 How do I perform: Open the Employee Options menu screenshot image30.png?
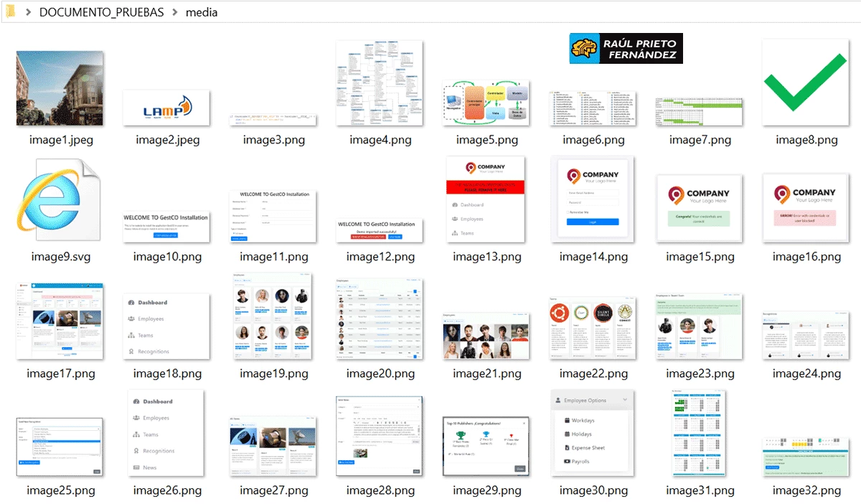(x=591, y=433)
